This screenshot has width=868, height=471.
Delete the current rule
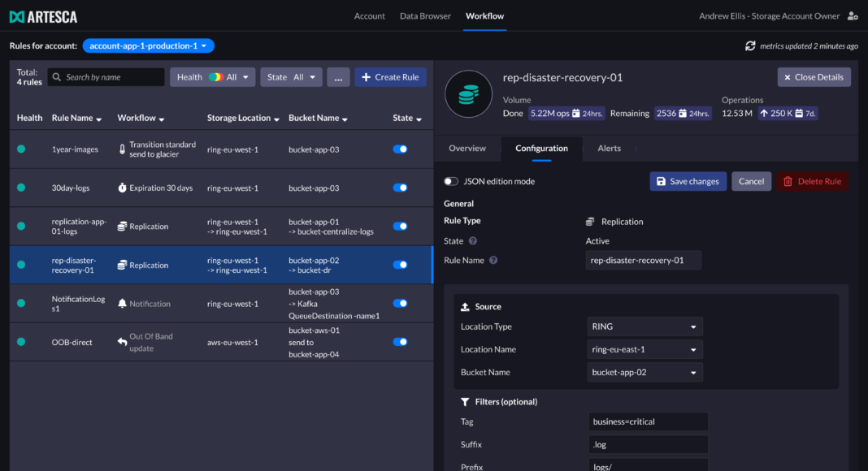pyautogui.click(x=812, y=181)
